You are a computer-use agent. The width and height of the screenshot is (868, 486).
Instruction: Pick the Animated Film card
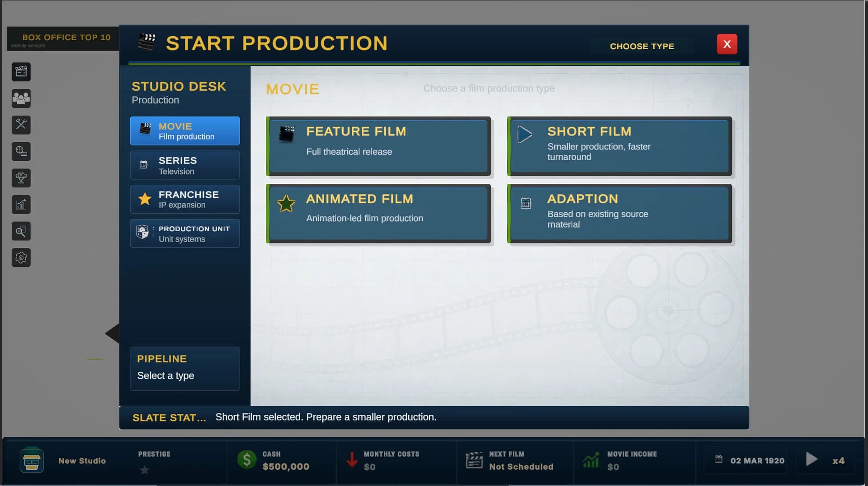[x=379, y=213]
